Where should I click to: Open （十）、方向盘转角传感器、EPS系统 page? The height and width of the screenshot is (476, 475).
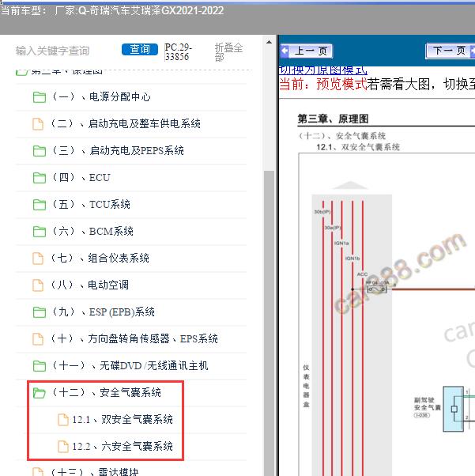click(x=134, y=338)
